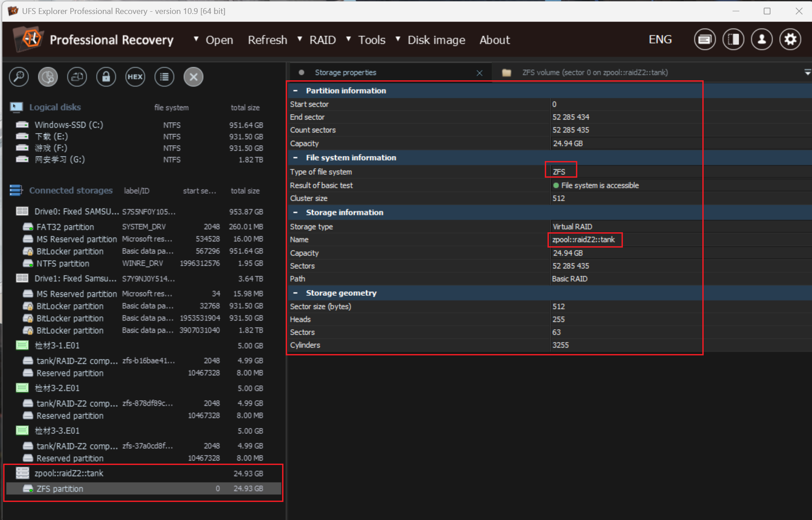Collapse the File system information section
The width and height of the screenshot is (812, 520).
tap(296, 158)
